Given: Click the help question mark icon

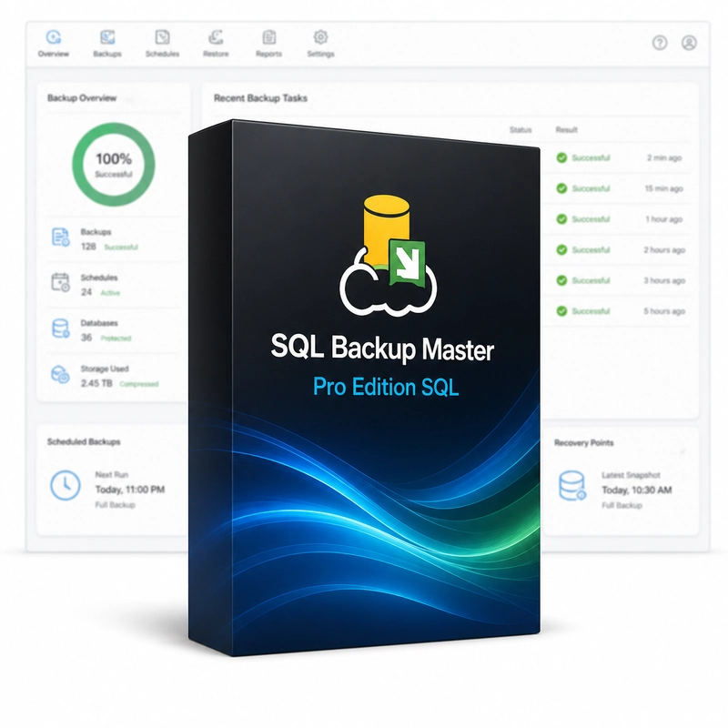Looking at the screenshot, I should click(660, 43).
